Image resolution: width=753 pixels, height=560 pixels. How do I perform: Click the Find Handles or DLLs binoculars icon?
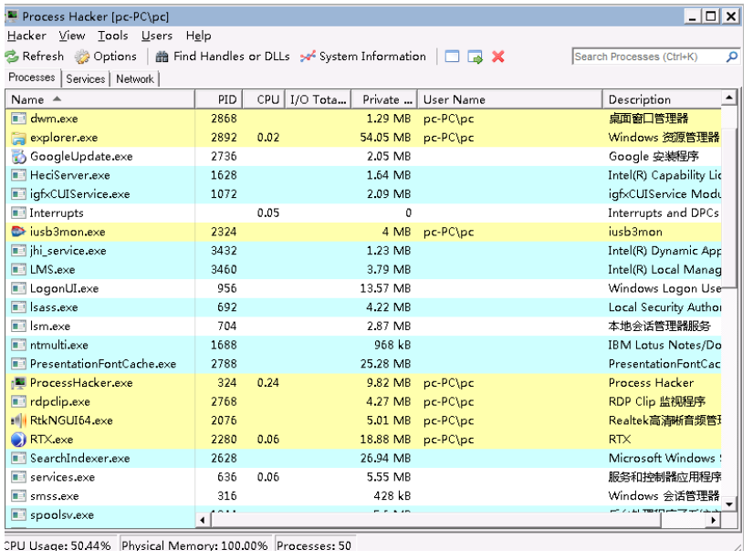point(162,57)
